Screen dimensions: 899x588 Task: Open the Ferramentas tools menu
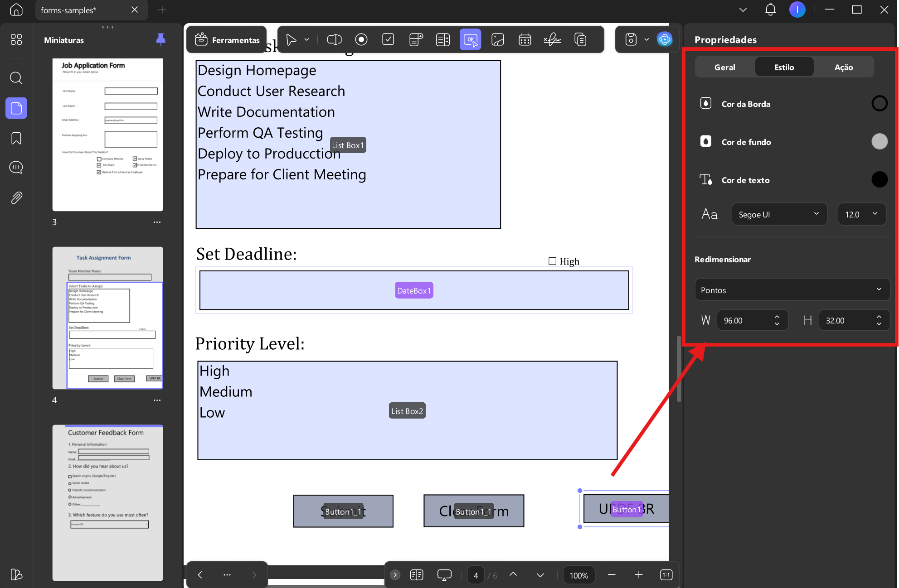[227, 40]
